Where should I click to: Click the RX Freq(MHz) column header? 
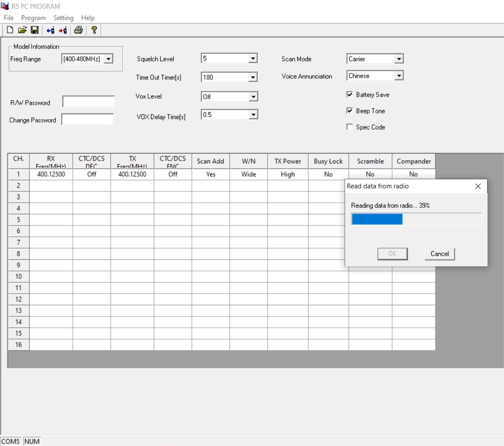(51, 161)
